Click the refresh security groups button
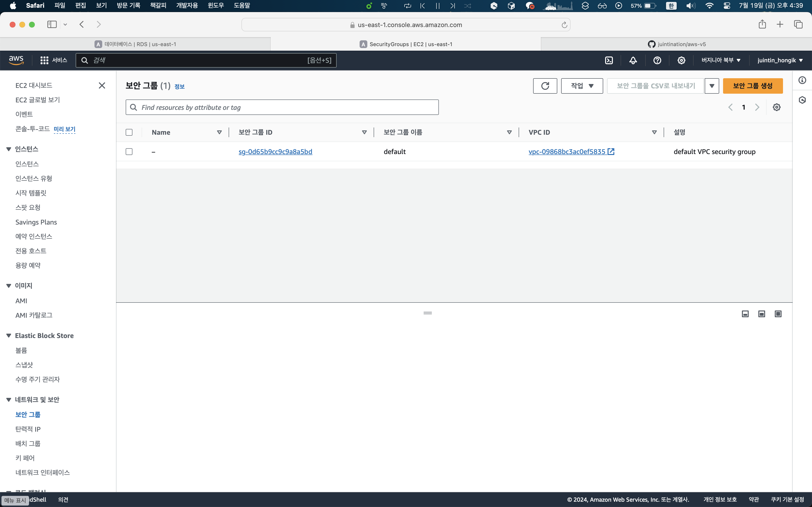 (545, 86)
